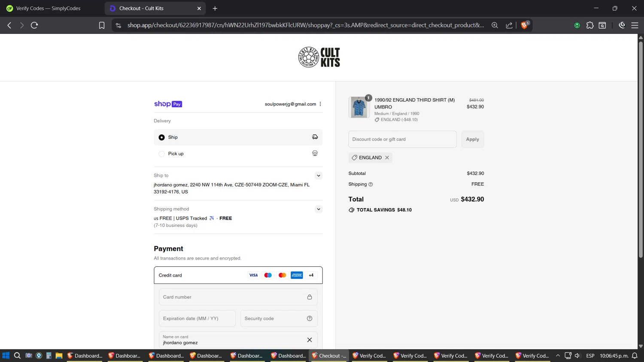This screenshot has height=362, width=644.
Task: Select the Ship delivery option
Action: pos(238,137)
